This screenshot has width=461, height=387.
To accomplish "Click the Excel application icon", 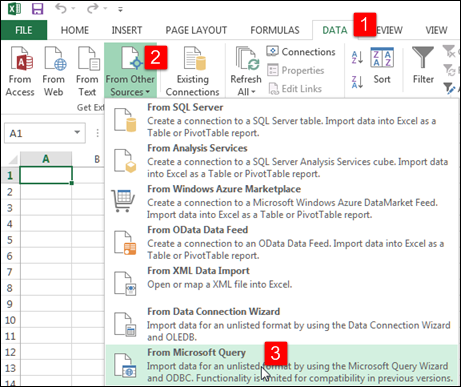I will tap(14, 8).
